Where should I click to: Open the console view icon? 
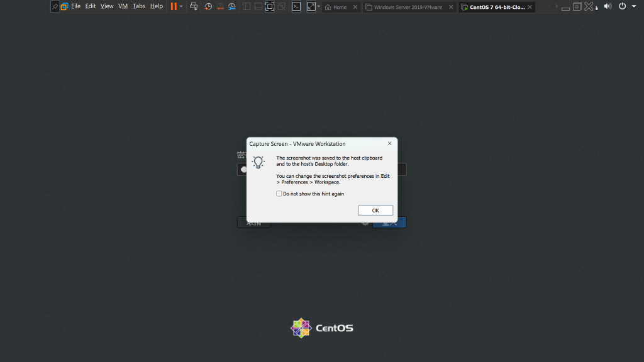coord(296,6)
